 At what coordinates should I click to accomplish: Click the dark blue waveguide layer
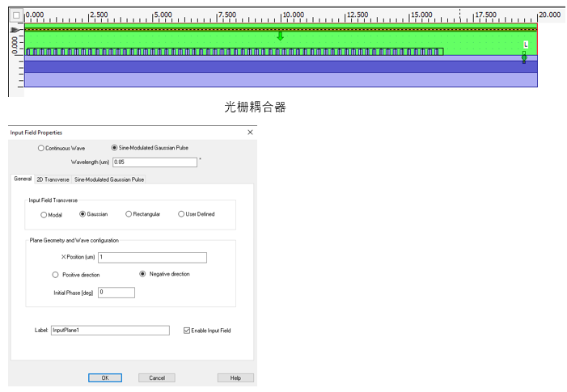[281, 67]
